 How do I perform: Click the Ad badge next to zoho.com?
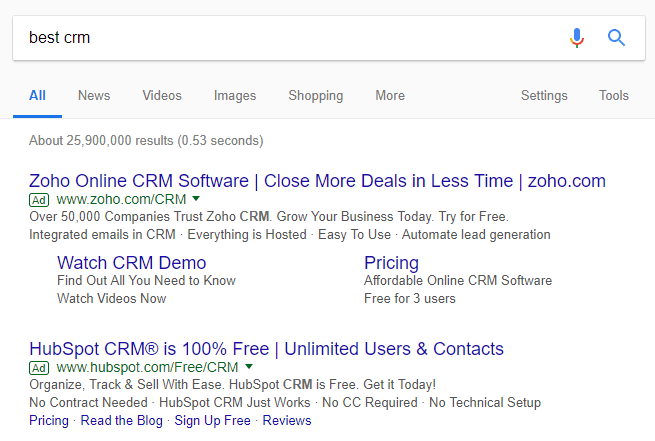(39, 200)
